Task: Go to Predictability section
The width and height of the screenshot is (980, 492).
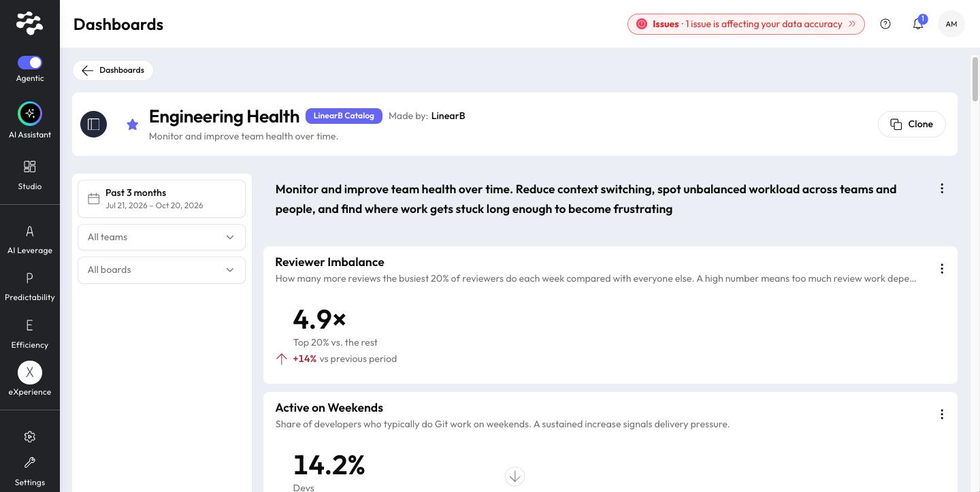Action: [30, 286]
